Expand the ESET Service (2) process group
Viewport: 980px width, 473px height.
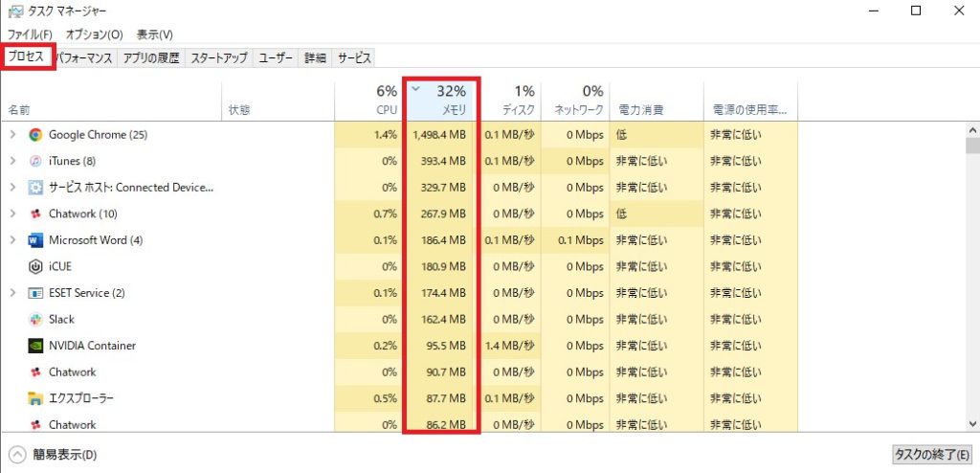[x=12, y=293]
